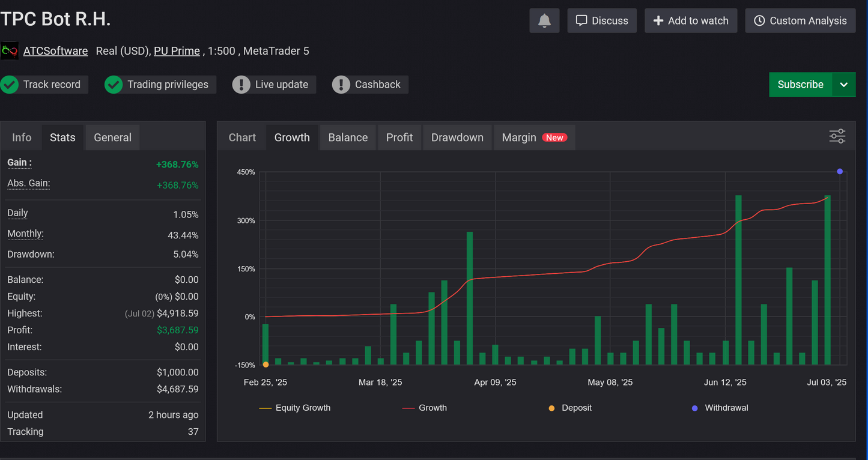Screen dimensions: 868x460
Task: Click the clock icon on Custom Analysis
Action: click(x=759, y=20)
